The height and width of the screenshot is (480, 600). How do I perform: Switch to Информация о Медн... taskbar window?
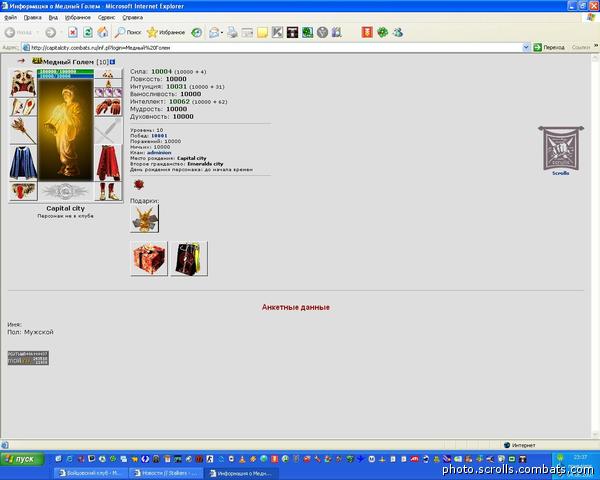(x=241, y=473)
